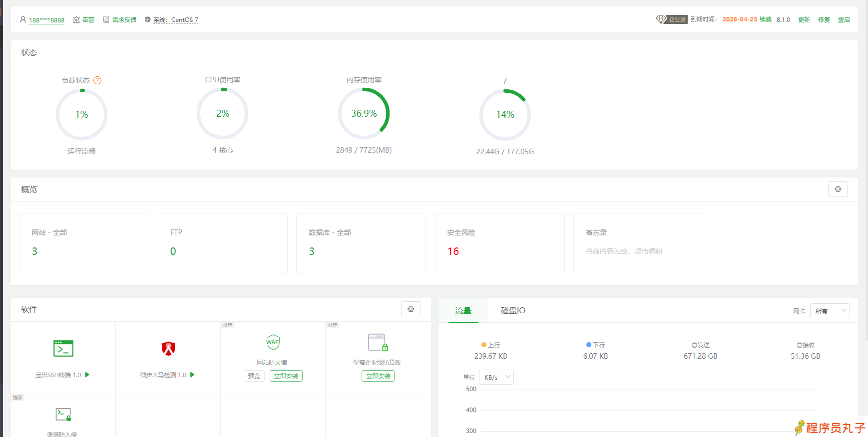This screenshot has width=868, height=437.
Task: Open the 告警 alerts link
Action: pos(88,20)
